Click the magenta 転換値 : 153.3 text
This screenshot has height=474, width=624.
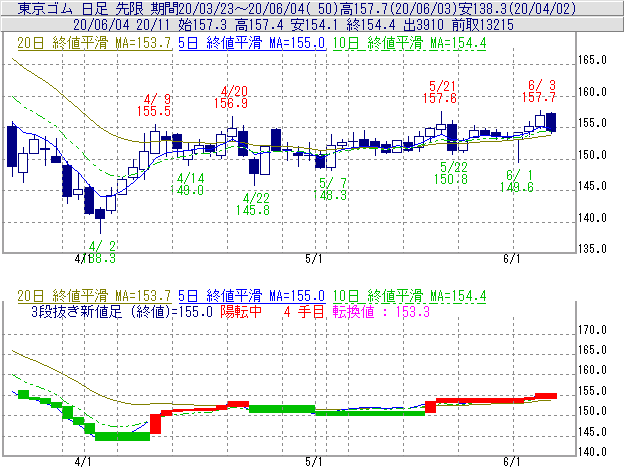381,311
